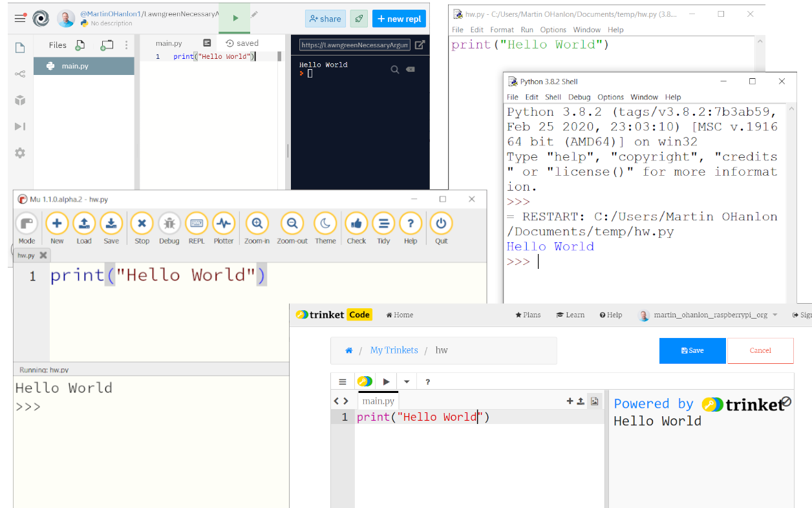Image resolution: width=812 pixels, height=508 pixels.
Task: Run the repl with the green play button
Action: pyautogui.click(x=235, y=18)
